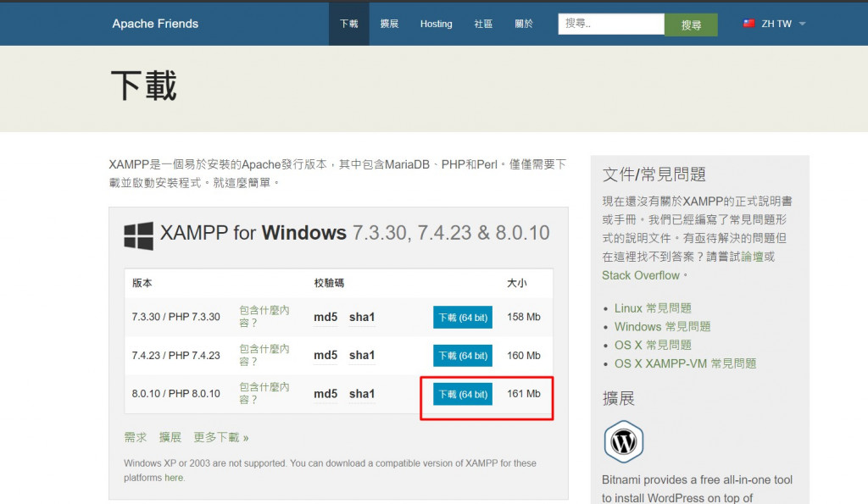Click the Taiwan flag icon
The image size is (868, 504).
(748, 23)
